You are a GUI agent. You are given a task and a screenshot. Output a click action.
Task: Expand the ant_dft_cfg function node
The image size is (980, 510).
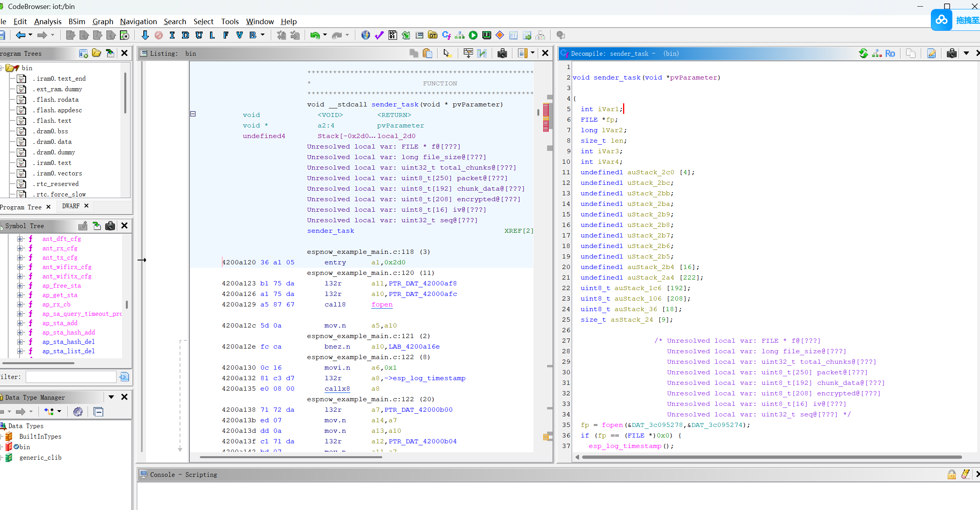20,239
